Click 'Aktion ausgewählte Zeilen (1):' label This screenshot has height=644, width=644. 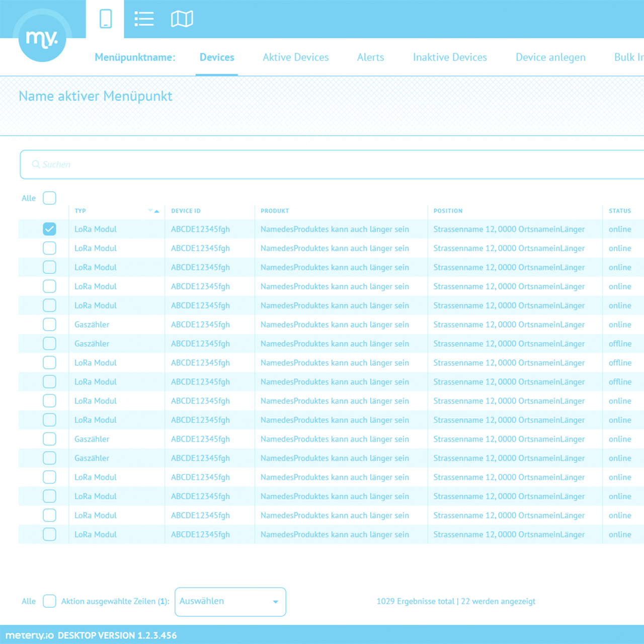[115, 601]
